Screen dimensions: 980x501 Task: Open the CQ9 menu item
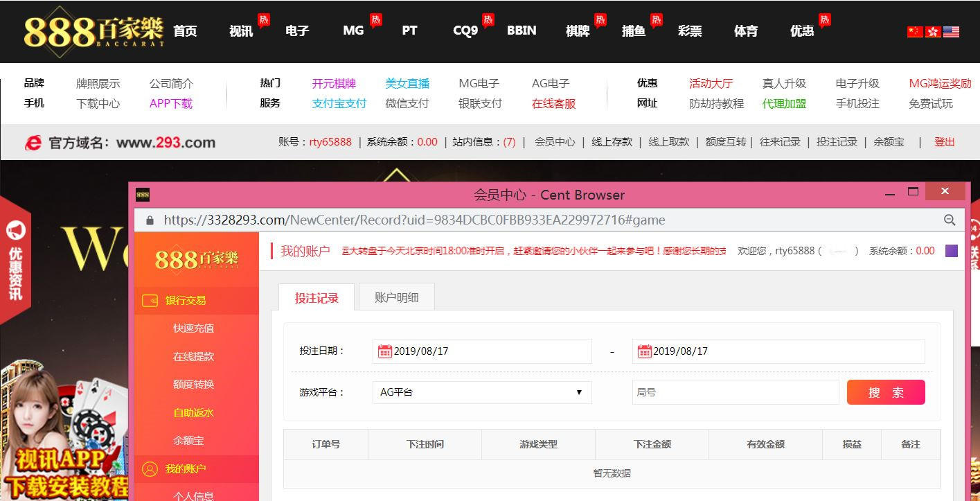tap(465, 31)
